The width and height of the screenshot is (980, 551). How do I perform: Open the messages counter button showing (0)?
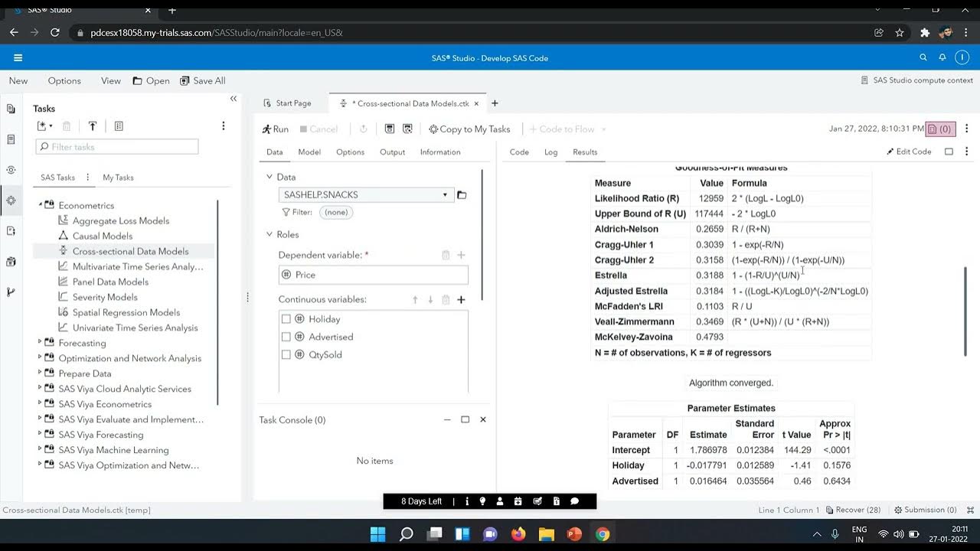(x=940, y=129)
